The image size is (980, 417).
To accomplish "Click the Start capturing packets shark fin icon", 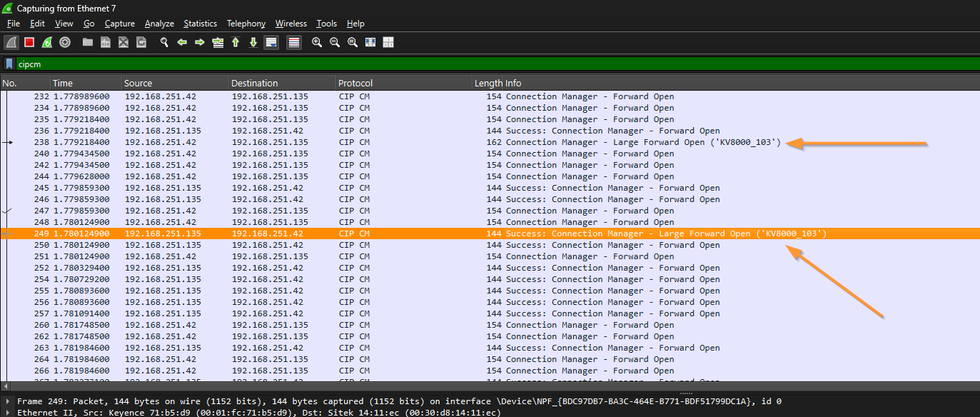I will (11, 42).
